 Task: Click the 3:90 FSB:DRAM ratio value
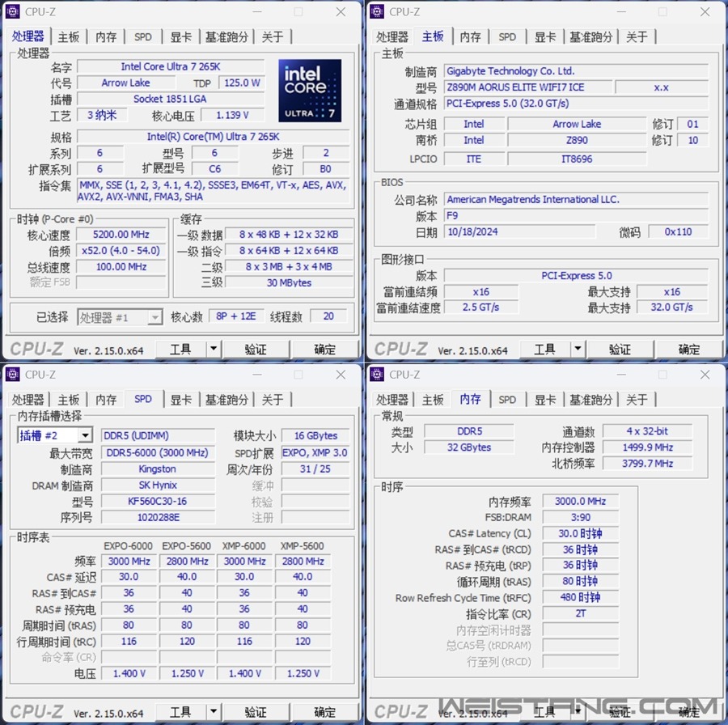[x=580, y=517]
